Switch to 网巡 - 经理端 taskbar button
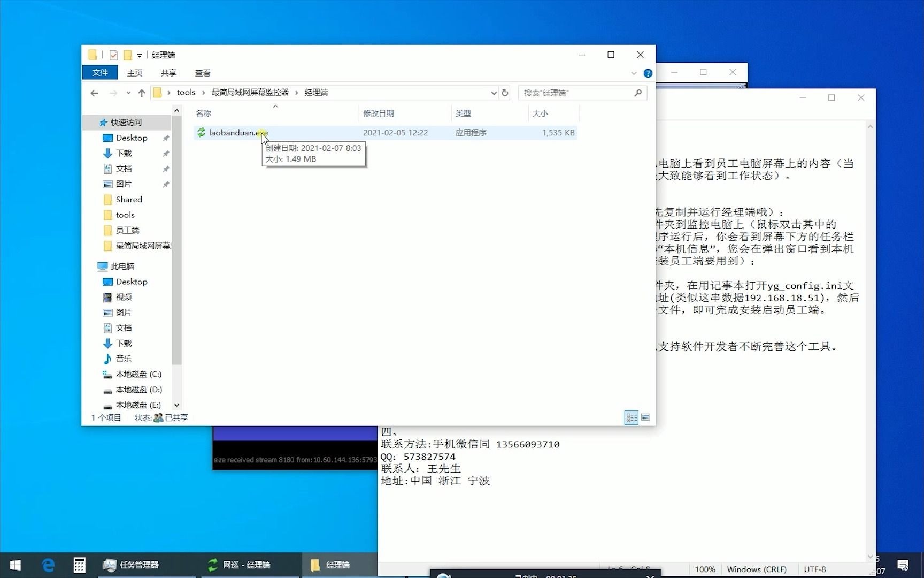This screenshot has height=578, width=924. 250,565
